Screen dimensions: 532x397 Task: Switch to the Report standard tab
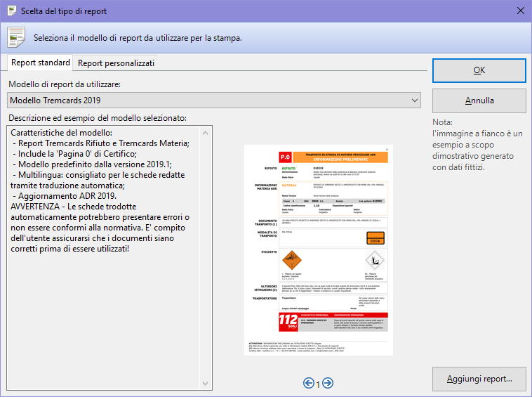41,63
